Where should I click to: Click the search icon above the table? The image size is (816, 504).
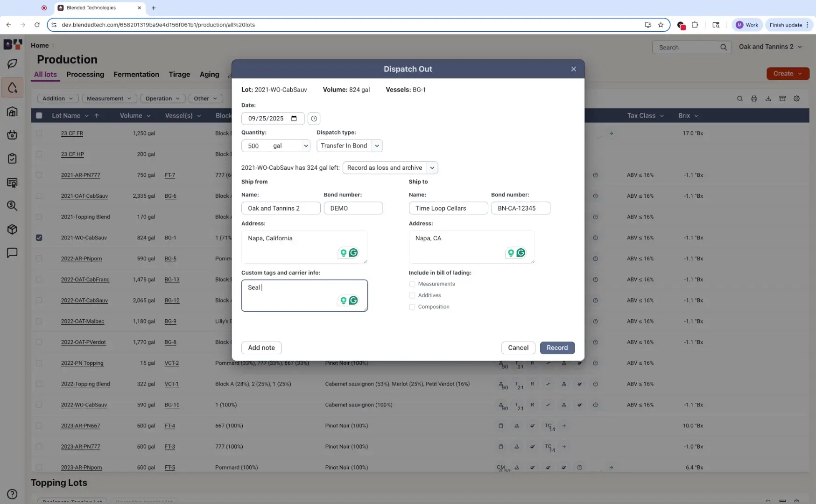click(740, 98)
